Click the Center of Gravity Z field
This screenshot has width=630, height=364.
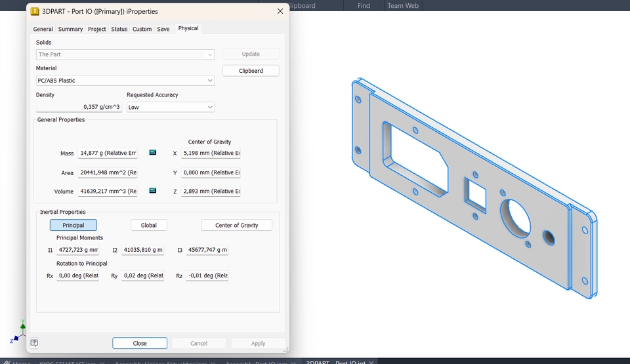point(211,192)
